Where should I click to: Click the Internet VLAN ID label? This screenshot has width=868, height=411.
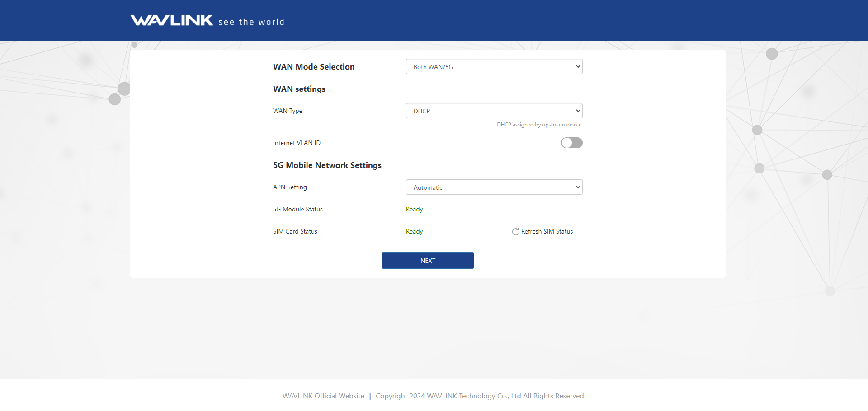coord(297,143)
